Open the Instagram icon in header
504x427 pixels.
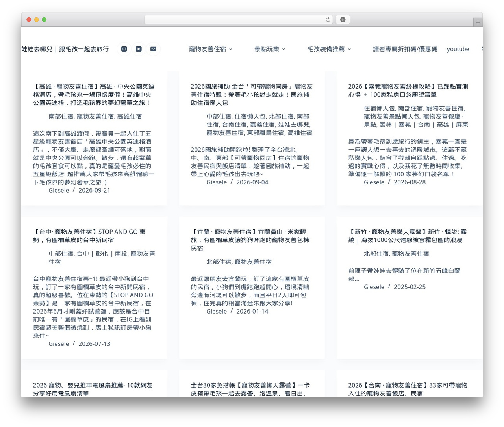point(124,49)
